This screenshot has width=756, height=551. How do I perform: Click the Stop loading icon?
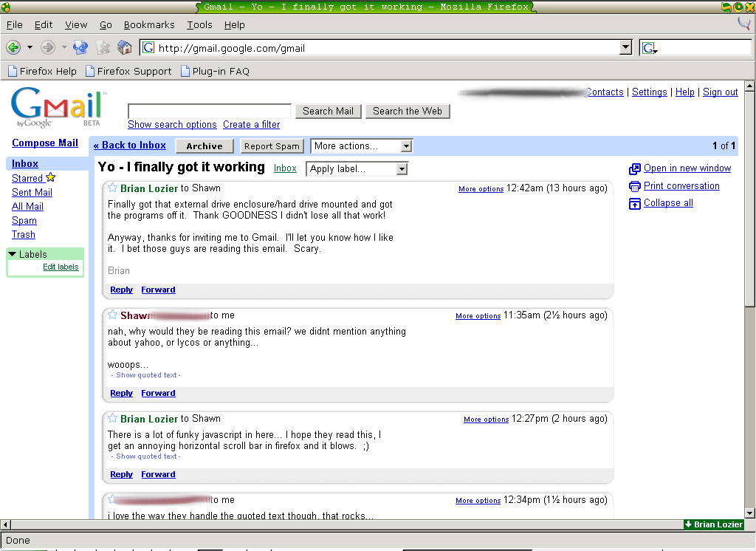tap(103, 47)
